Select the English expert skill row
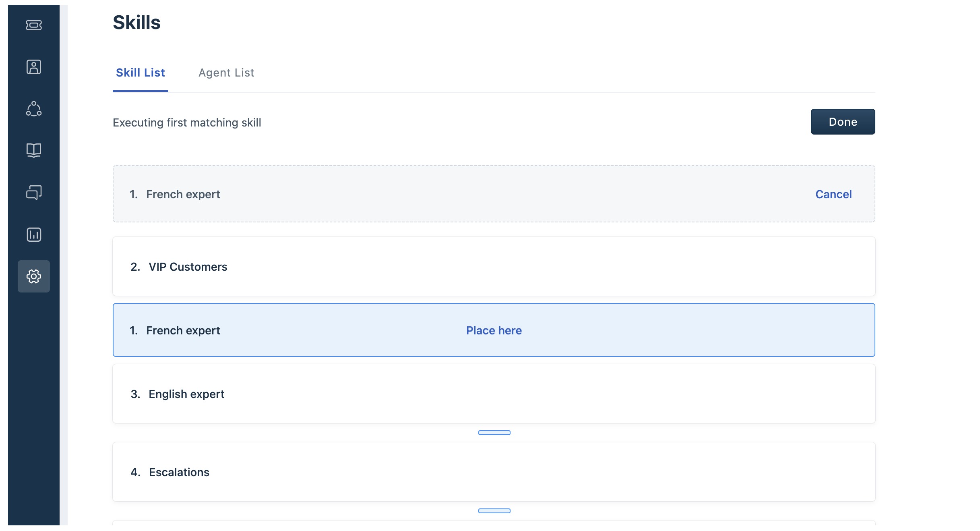Screen dimensions: 980x531 [494, 394]
